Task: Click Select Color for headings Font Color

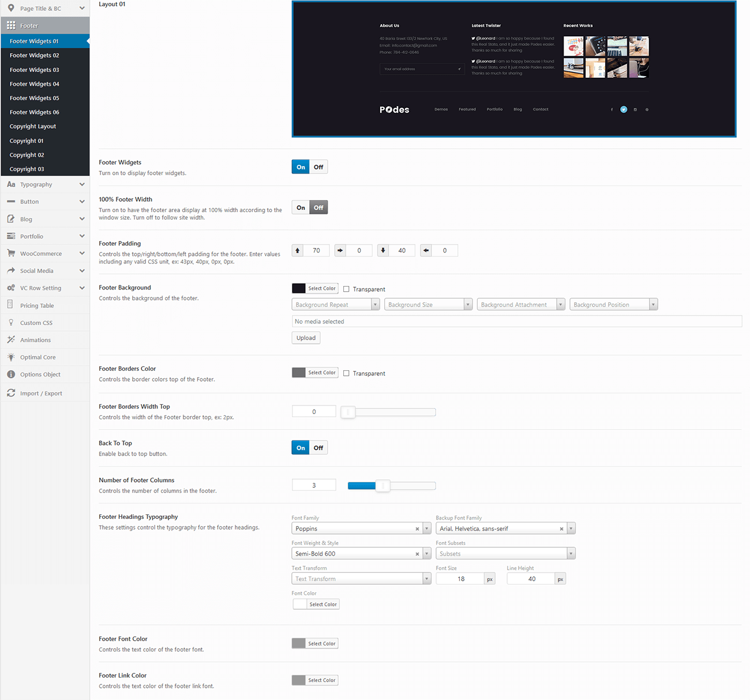Action: pos(323,604)
